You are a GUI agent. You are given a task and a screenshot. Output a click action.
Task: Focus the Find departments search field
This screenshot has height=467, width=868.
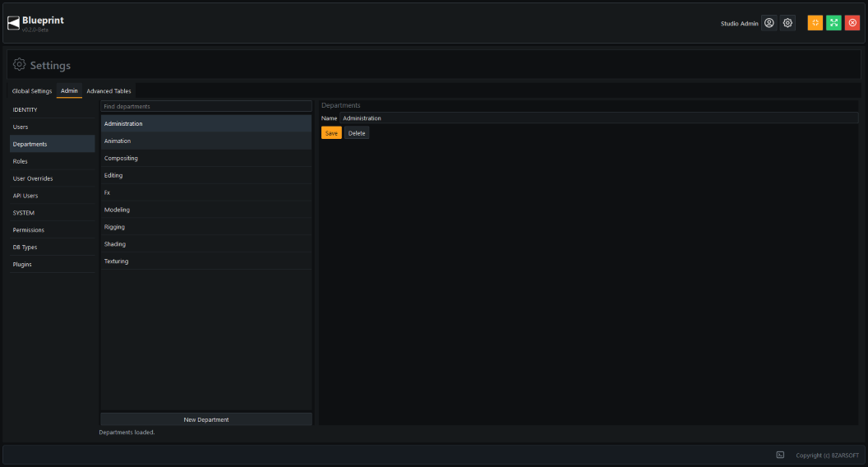click(x=206, y=106)
